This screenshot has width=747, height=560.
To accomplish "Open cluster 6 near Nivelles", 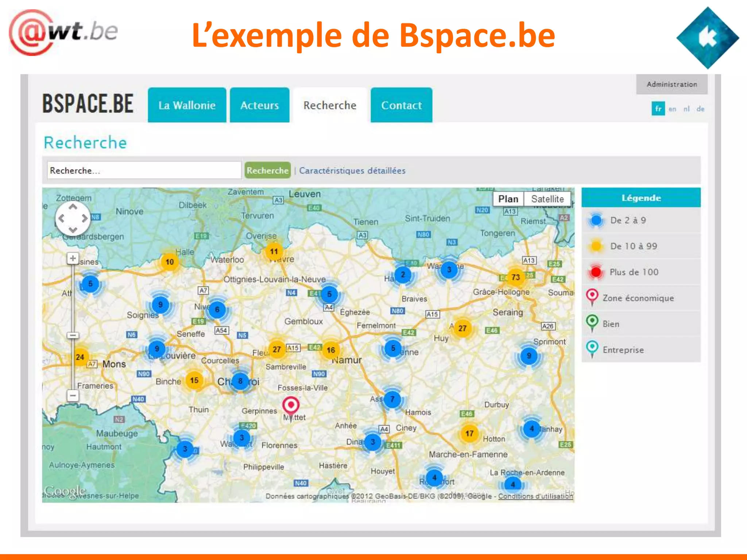I will click(217, 310).
